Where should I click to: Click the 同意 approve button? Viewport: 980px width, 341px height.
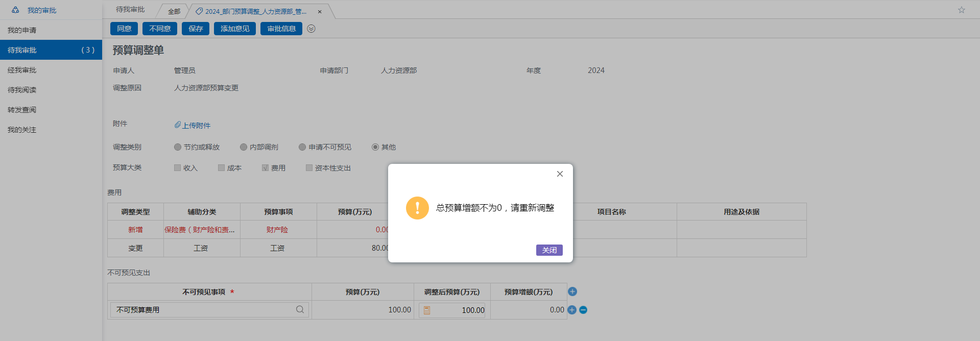pyautogui.click(x=124, y=29)
